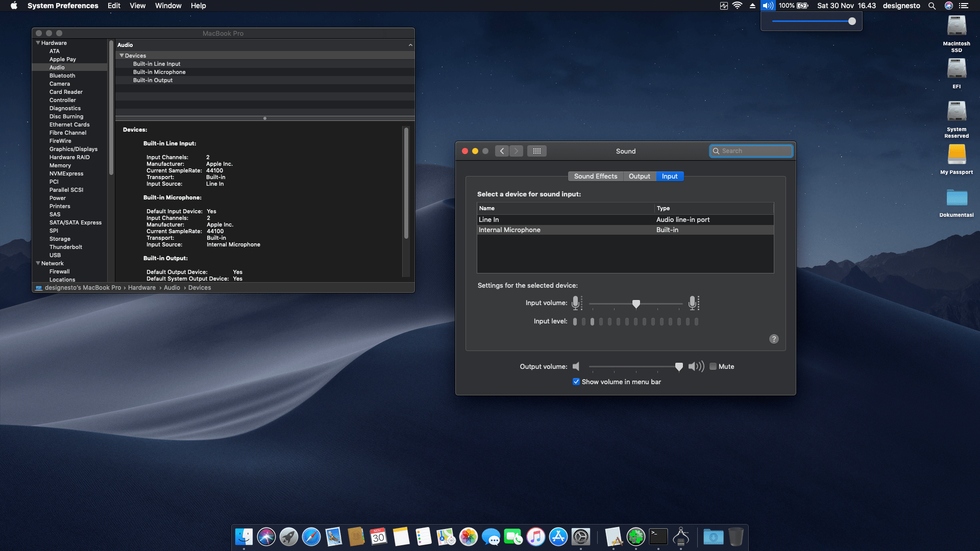The height and width of the screenshot is (551, 980).
Task: Open the Window menu in the menu bar
Action: [168, 6]
